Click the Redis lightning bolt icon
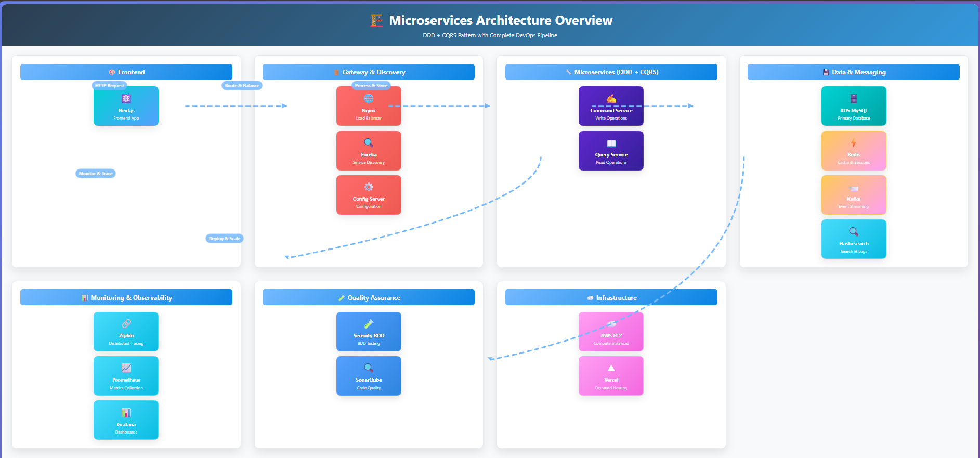Image resolution: width=980 pixels, height=458 pixels. click(x=854, y=143)
